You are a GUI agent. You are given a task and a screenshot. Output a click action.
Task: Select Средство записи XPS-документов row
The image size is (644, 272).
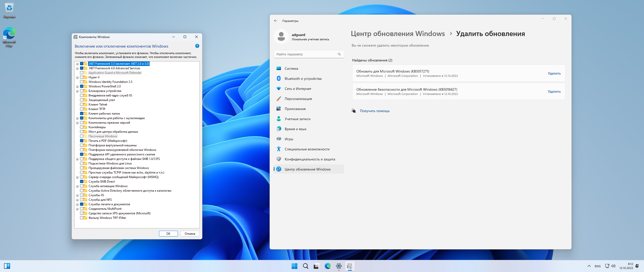tap(119, 213)
